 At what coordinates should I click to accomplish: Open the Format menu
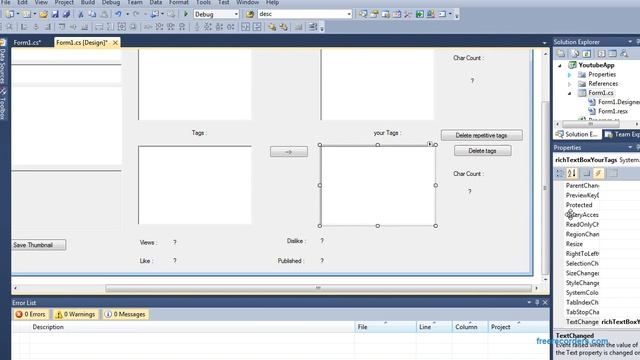coord(179,2)
